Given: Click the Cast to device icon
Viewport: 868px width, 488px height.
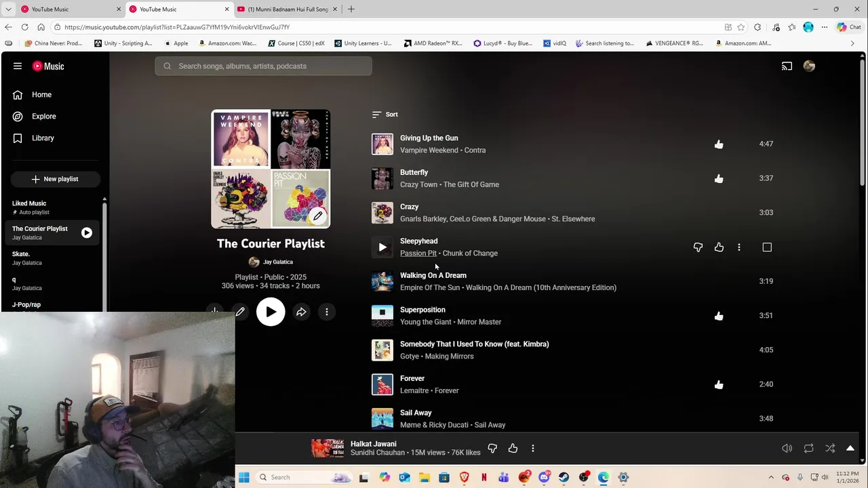Looking at the screenshot, I should pyautogui.click(x=787, y=66).
